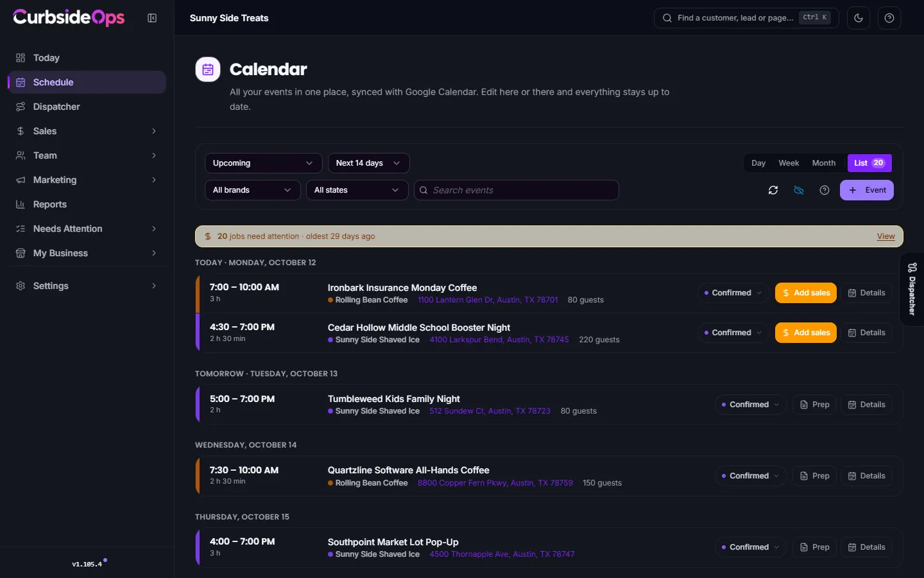Viewport: 924px width, 578px height.
Task: Open Schedule in sidebar
Action: [87, 82]
